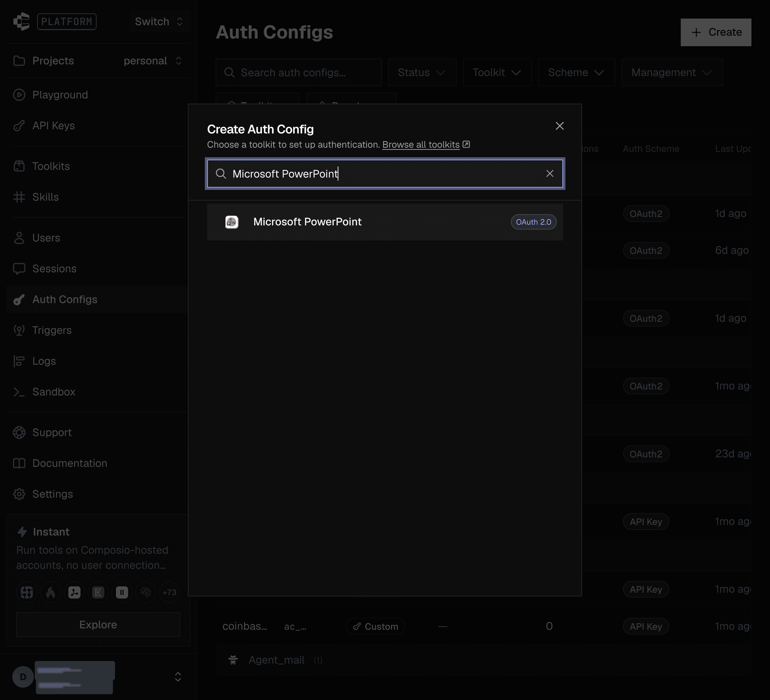View Logs
The height and width of the screenshot is (700, 770).
44,361
